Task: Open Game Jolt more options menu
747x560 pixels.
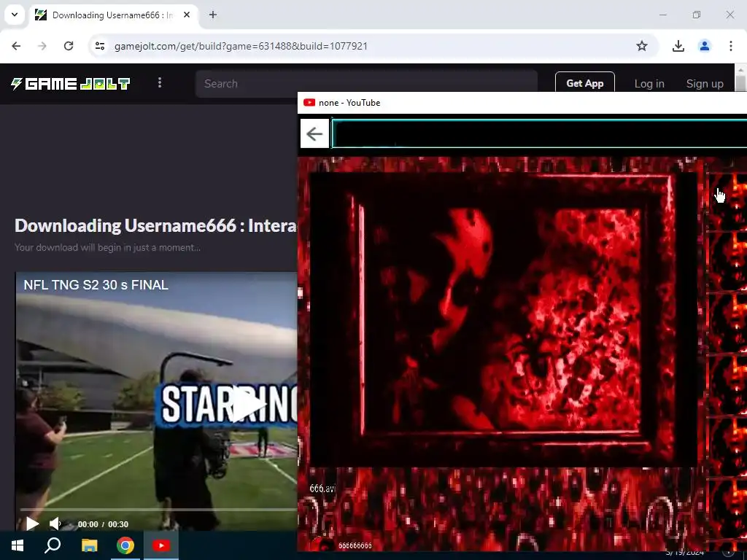Action: click(x=160, y=83)
